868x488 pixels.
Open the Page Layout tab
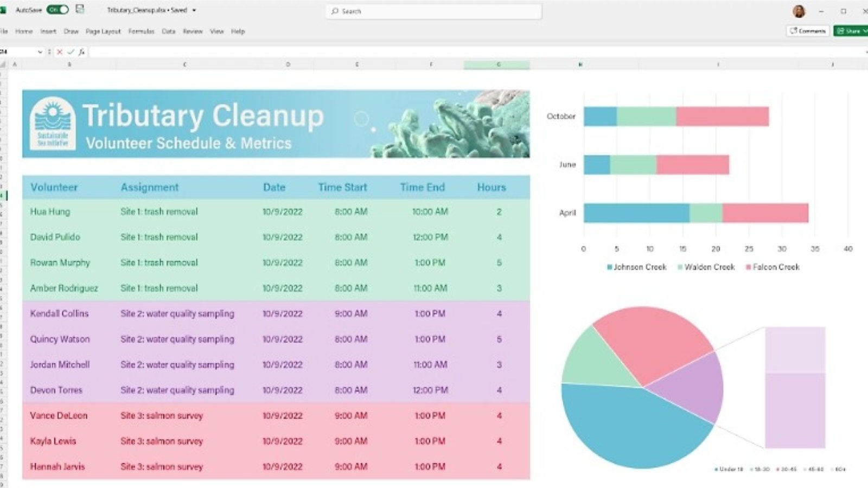point(103,31)
